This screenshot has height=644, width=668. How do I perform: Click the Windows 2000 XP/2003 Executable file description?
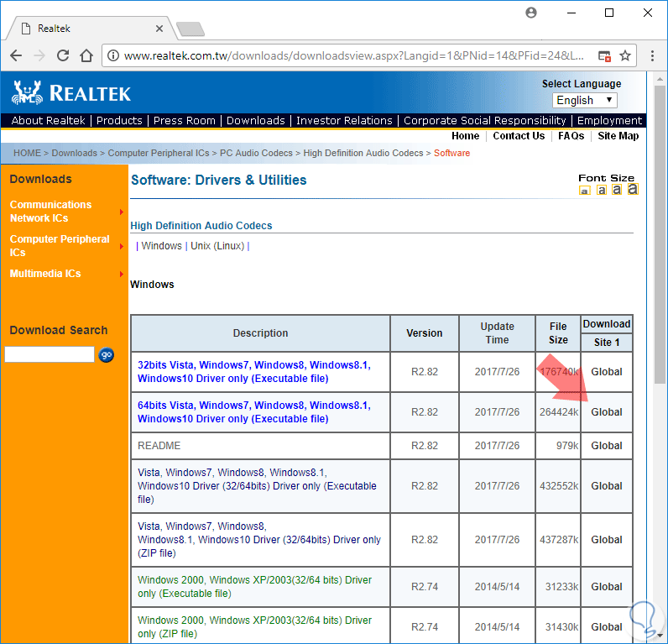coord(255,587)
